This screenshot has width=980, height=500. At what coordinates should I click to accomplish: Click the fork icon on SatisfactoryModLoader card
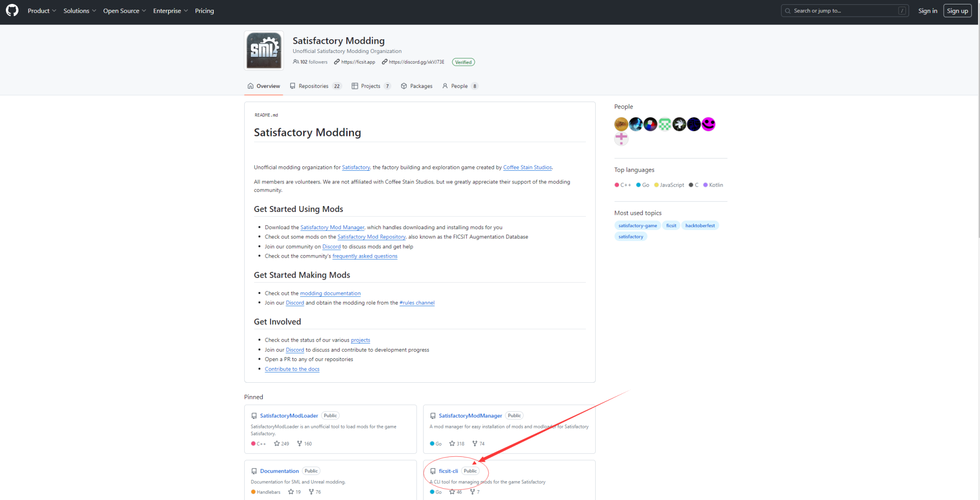(300, 444)
